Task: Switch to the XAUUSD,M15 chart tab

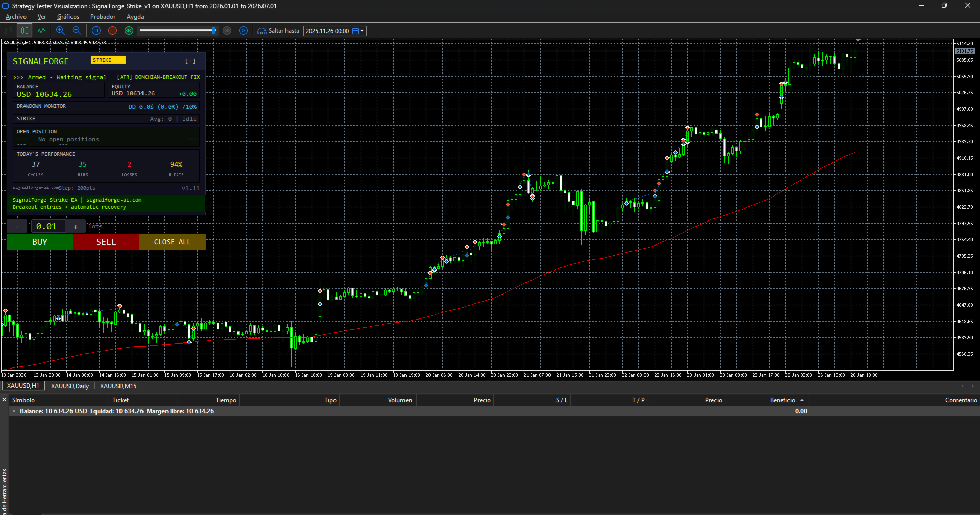Action: click(118, 386)
